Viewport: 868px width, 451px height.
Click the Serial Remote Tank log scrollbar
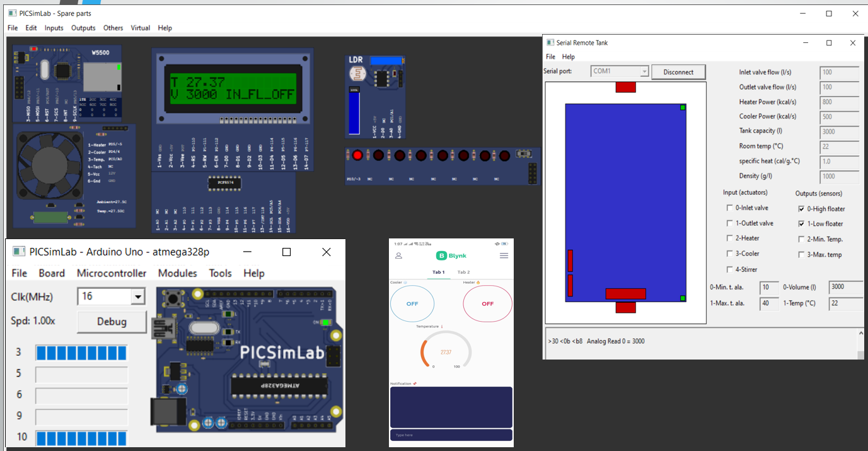(860, 343)
